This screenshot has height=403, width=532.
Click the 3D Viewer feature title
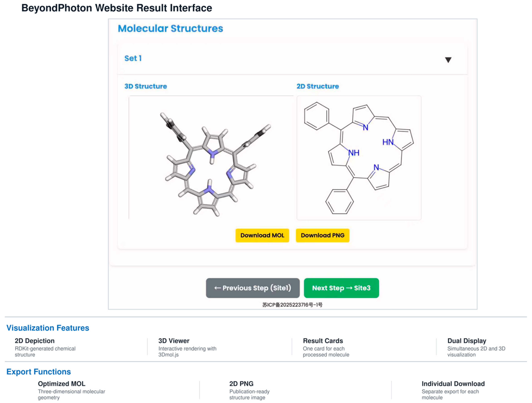174,341
